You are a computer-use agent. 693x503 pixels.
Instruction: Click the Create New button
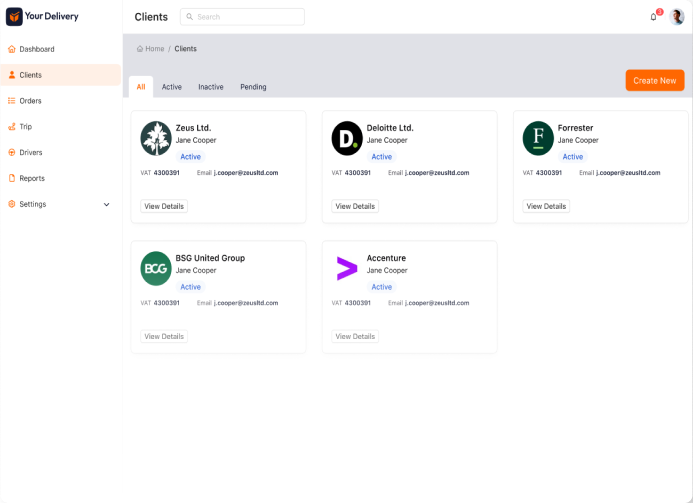pyautogui.click(x=655, y=80)
